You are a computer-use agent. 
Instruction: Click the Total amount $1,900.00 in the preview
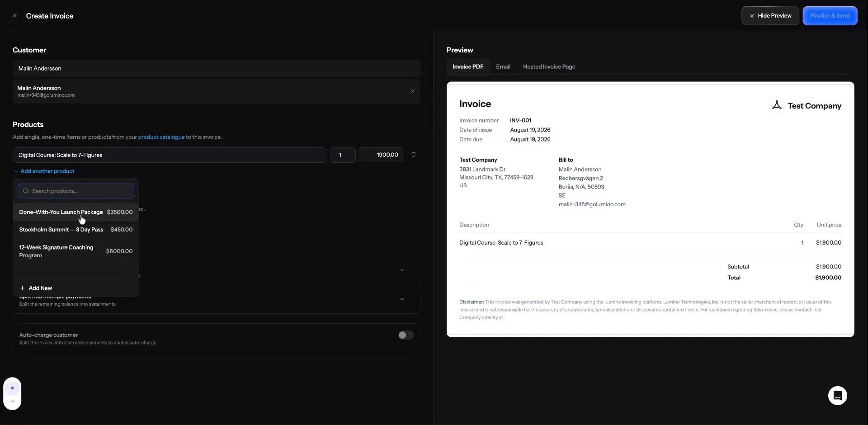tap(828, 278)
